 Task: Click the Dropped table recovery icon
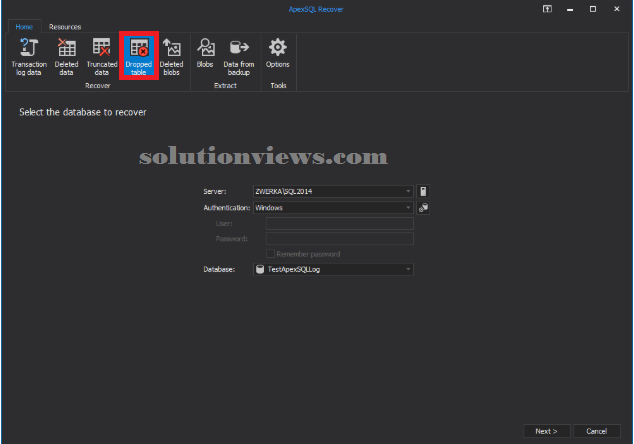click(x=139, y=56)
